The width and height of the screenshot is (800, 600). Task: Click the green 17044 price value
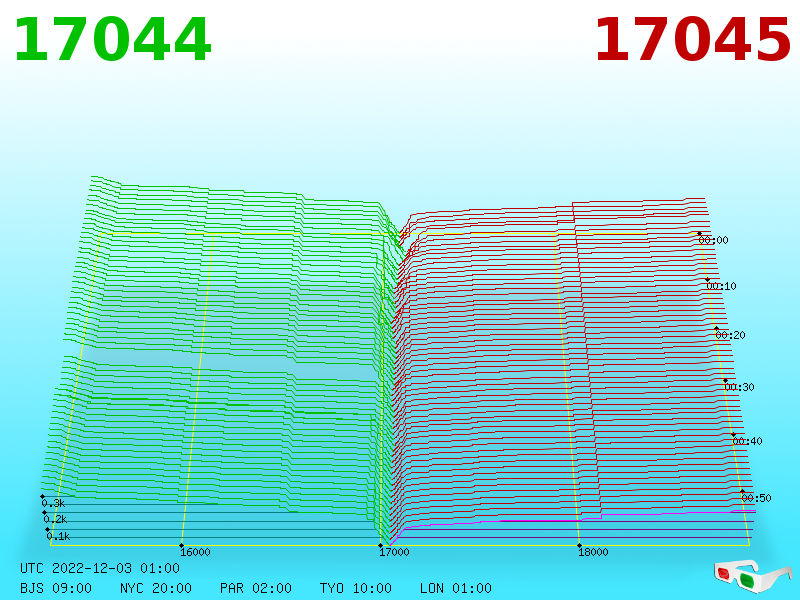coord(112,39)
